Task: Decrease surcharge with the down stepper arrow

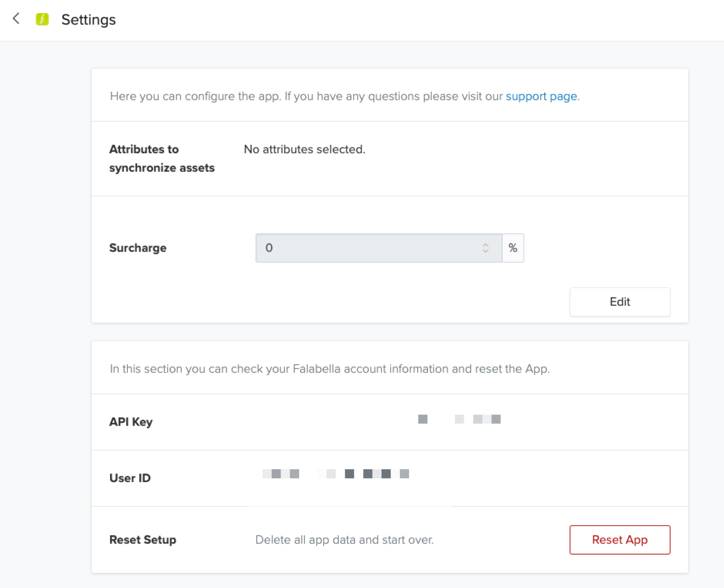Action: [x=486, y=251]
